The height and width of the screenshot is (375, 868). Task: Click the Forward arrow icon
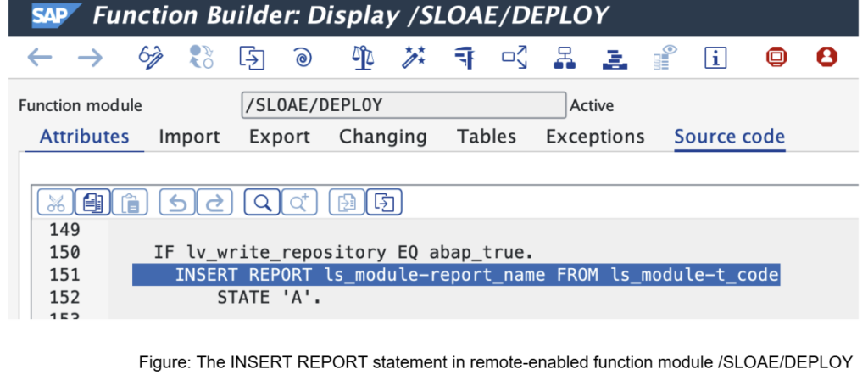point(90,58)
